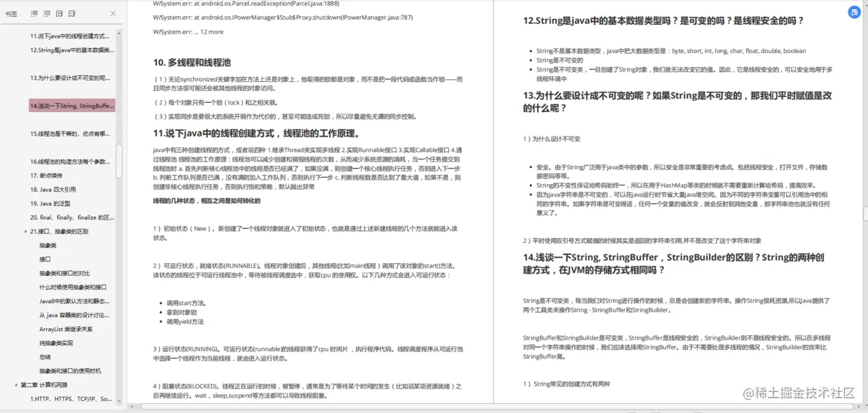The height and width of the screenshot is (413, 868).
Task: Select bookmark 13.为什么要设计成不可变的呢
Action: 70,78
